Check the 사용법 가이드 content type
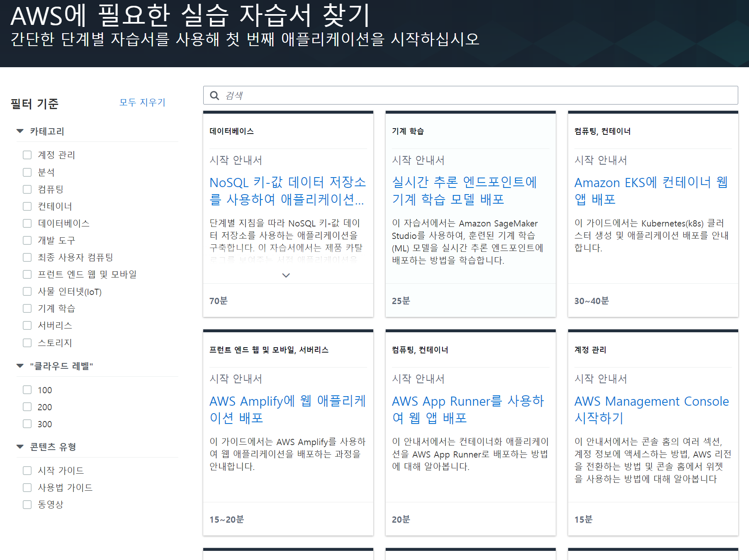 pyautogui.click(x=27, y=487)
